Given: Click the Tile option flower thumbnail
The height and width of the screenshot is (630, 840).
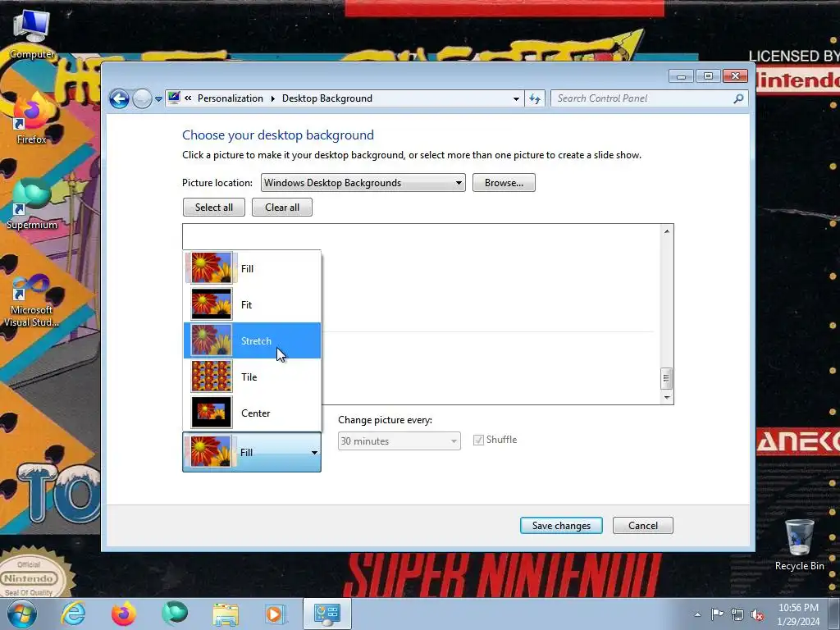Looking at the screenshot, I should (212, 376).
